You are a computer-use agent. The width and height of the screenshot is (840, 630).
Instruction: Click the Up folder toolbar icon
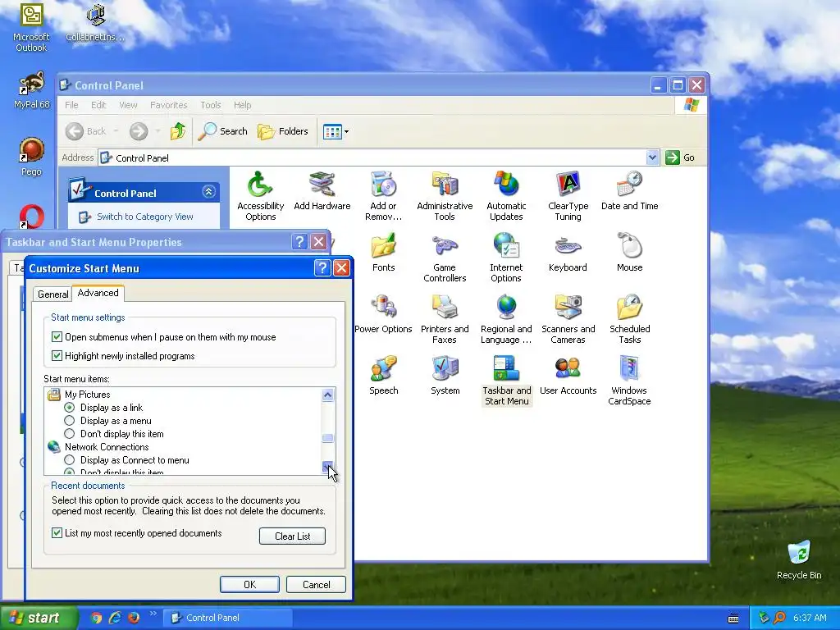pos(178,131)
